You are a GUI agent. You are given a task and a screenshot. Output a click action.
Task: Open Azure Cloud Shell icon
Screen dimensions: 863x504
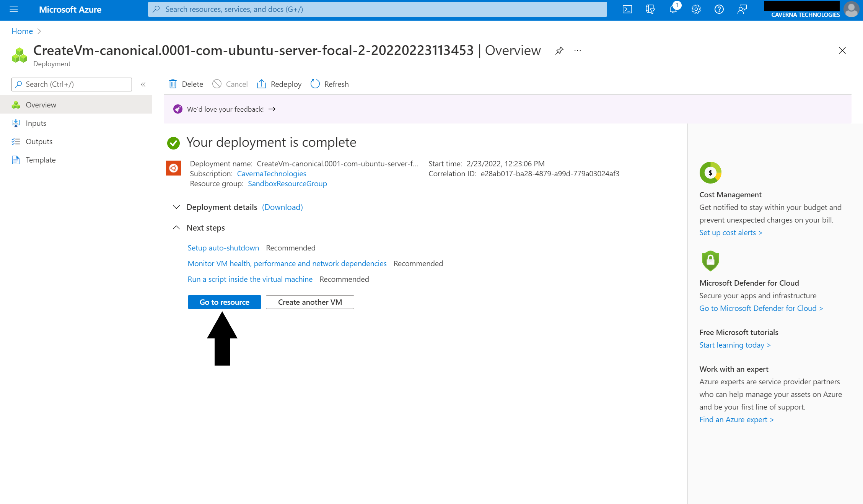click(627, 9)
